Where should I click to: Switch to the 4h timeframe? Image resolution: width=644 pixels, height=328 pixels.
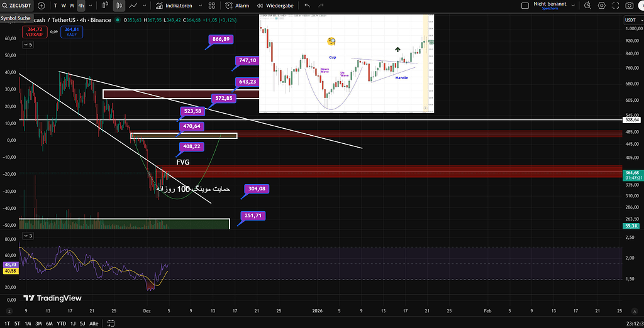[x=80, y=5]
